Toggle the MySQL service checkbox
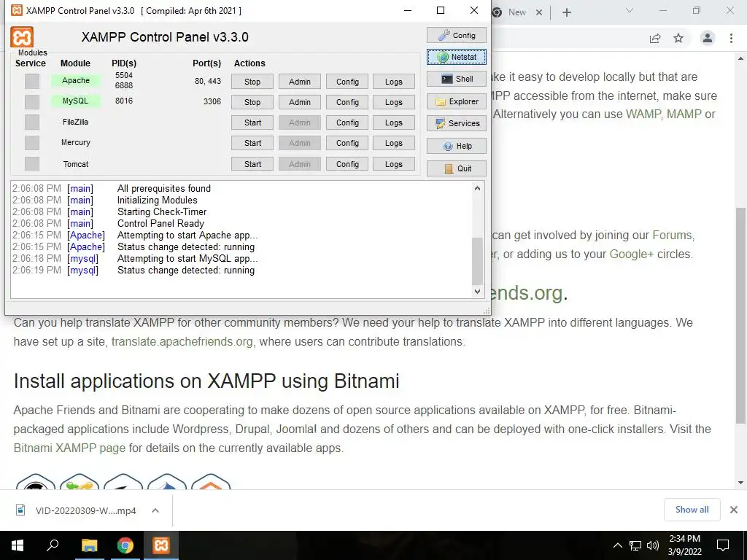Screen dimensions: 747x560 coord(32,102)
